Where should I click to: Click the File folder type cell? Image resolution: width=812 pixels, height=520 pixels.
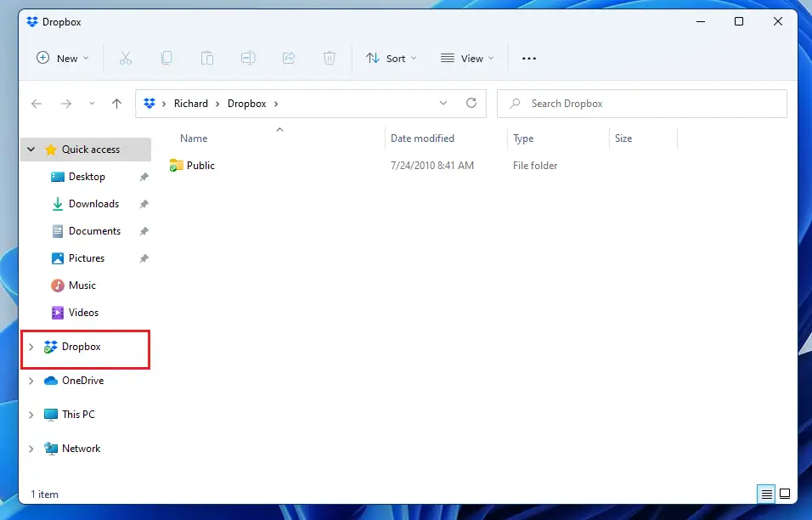(535, 166)
